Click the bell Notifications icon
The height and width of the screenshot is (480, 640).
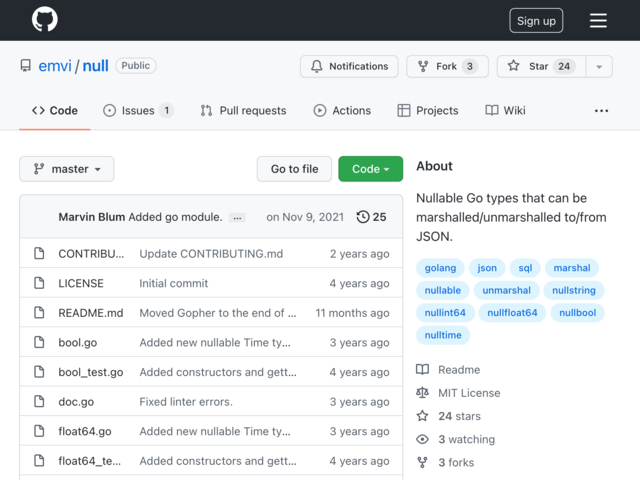pyautogui.click(x=317, y=66)
